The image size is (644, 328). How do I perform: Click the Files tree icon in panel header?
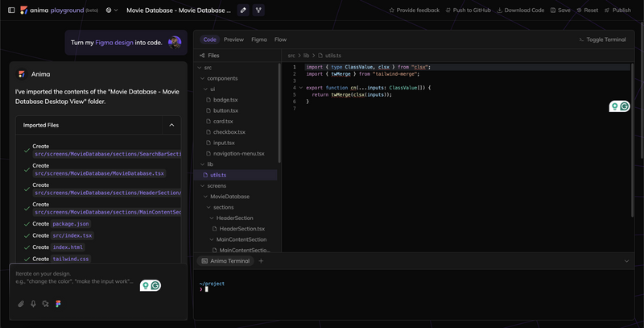point(202,56)
